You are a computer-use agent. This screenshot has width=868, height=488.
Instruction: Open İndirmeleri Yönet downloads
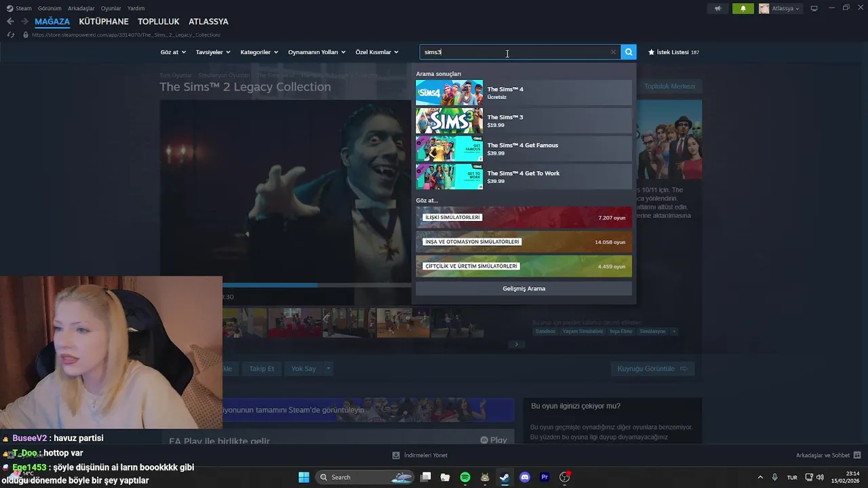420,455
